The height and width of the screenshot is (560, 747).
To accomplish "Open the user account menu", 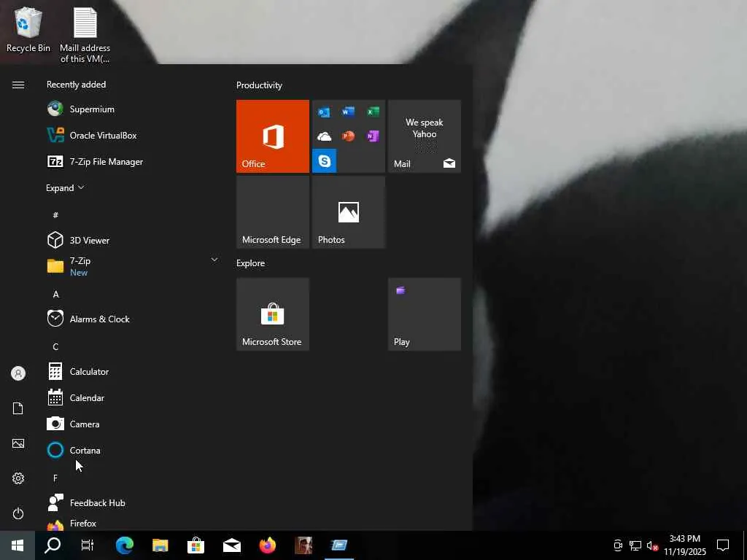I will (x=18, y=373).
